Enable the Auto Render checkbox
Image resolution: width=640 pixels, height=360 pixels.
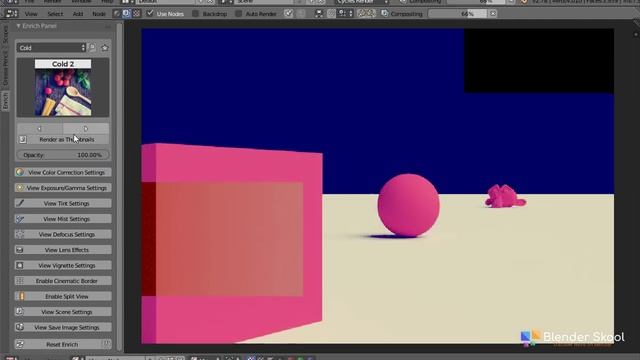(238, 13)
